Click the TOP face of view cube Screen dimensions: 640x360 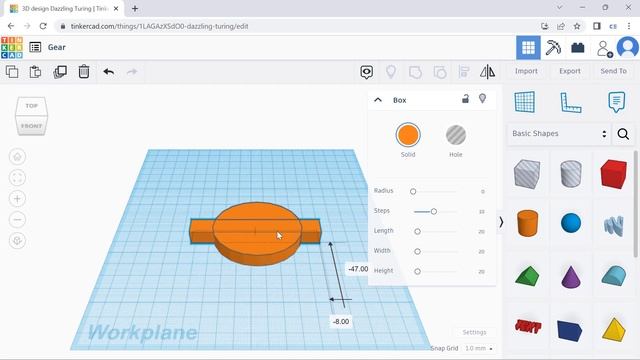31,106
